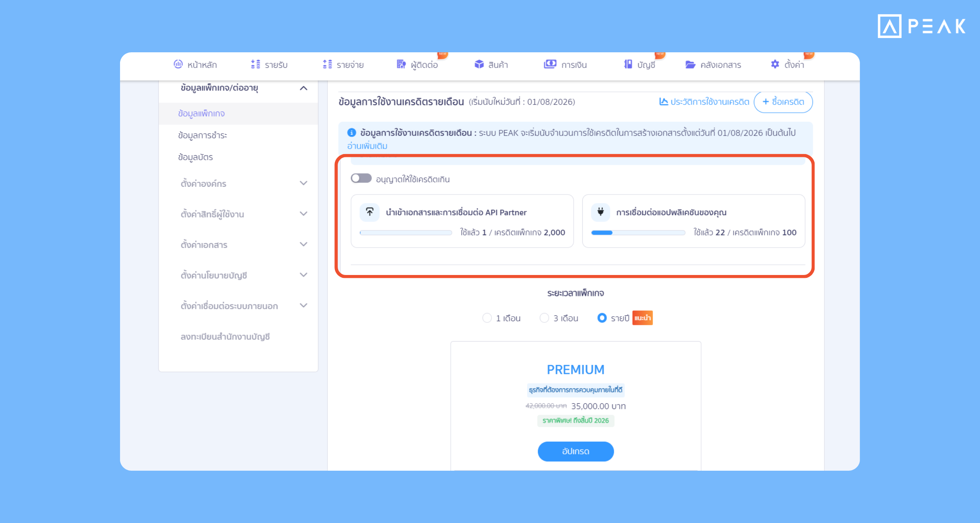Image resolution: width=980 pixels, height=523 pixels.
Task: Click the upload icon in the API Partner card
Action: pos(370,212)
